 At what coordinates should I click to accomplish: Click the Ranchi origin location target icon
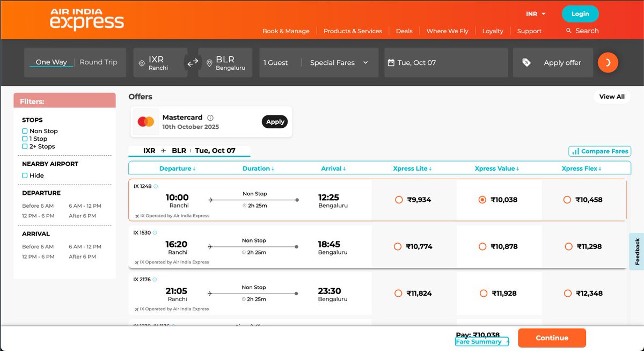click(x=142, y=63)
